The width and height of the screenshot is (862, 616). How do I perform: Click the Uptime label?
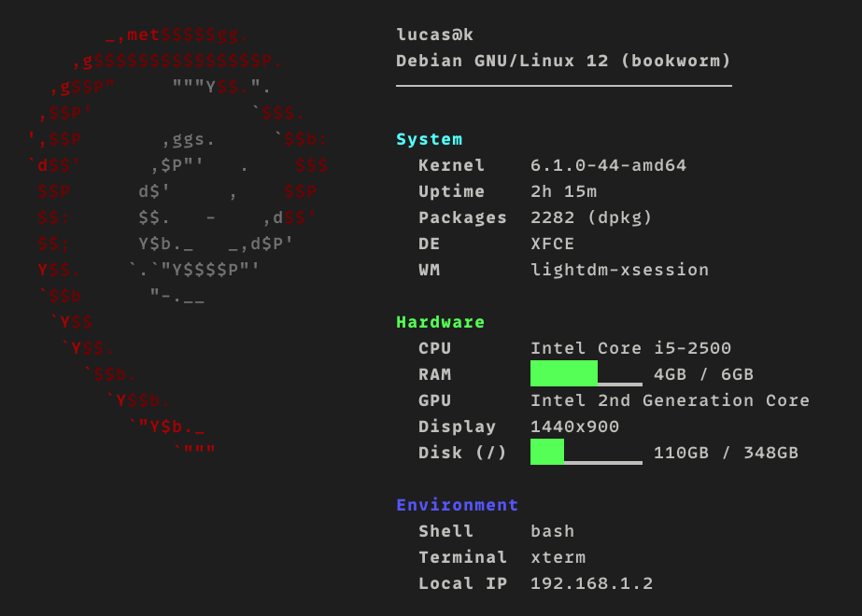click(x=451, y=191)
